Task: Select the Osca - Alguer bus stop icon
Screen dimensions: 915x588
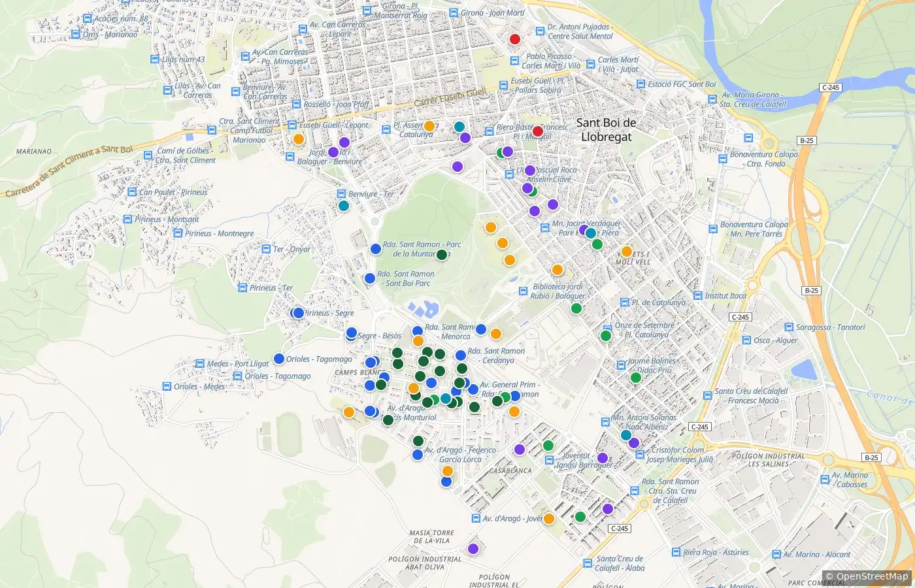Action: [746, 340]
